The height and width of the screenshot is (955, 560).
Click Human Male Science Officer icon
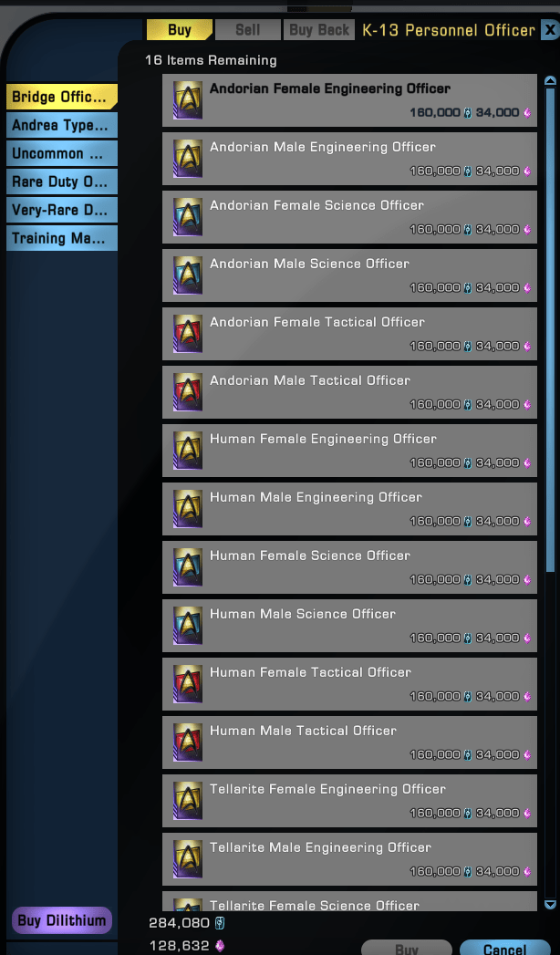pyautogui.click(x=188, y=626)
